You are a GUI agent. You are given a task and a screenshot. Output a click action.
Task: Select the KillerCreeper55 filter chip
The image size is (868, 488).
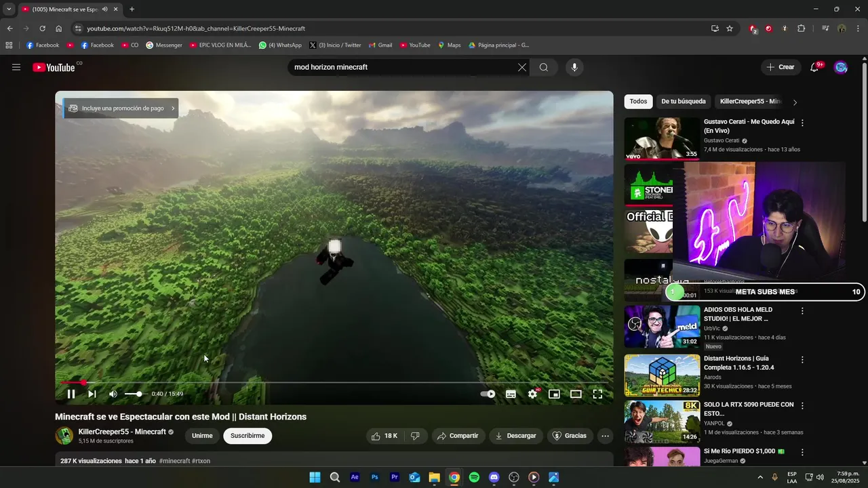coord(750,102)
